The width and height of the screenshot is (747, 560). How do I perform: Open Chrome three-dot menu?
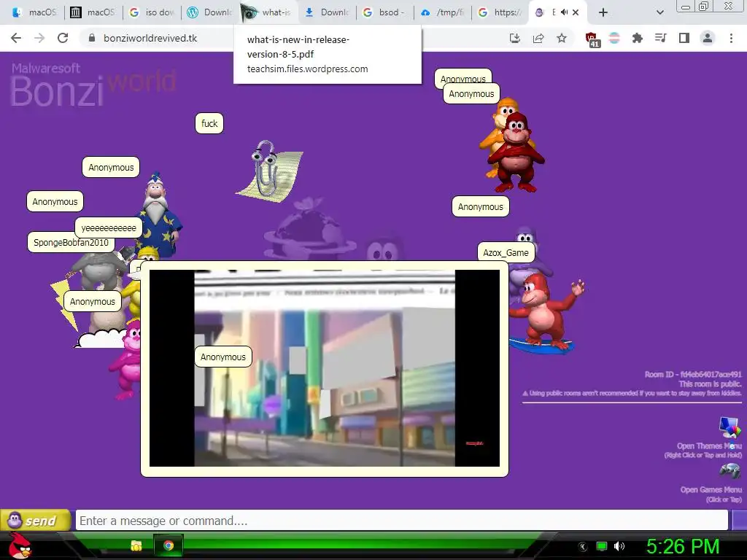point(731,38)
